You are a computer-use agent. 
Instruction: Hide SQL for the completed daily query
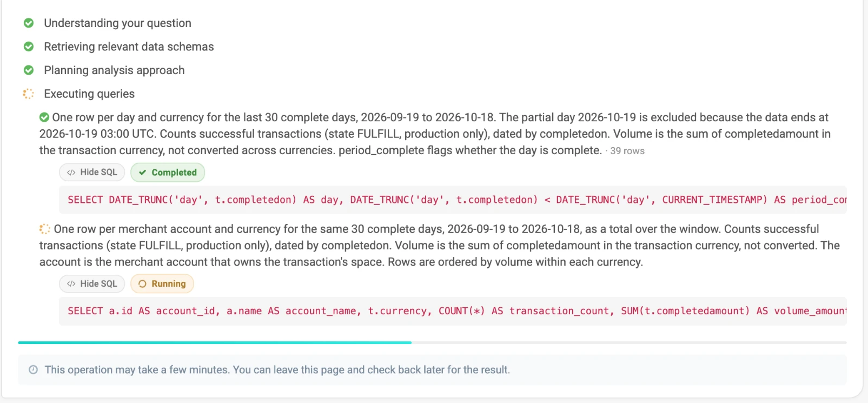[92, 172]
